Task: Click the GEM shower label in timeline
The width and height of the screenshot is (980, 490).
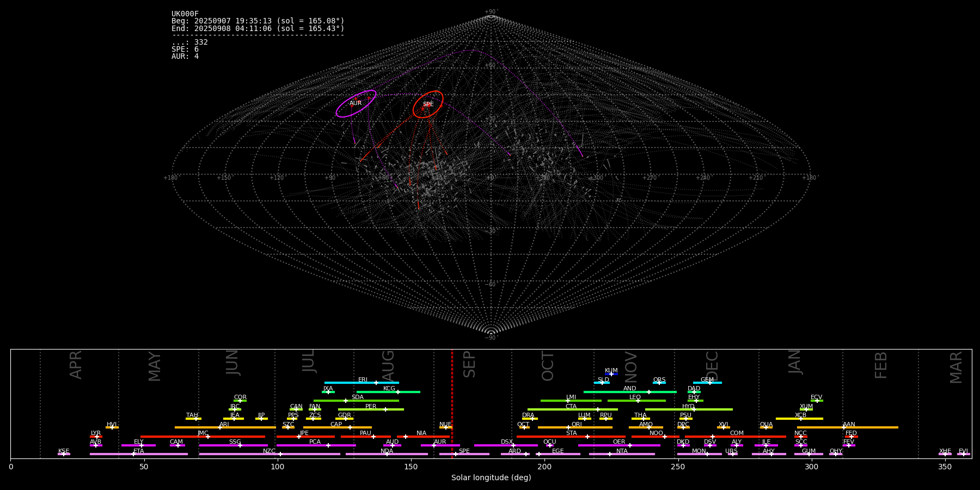Action: 707,380
